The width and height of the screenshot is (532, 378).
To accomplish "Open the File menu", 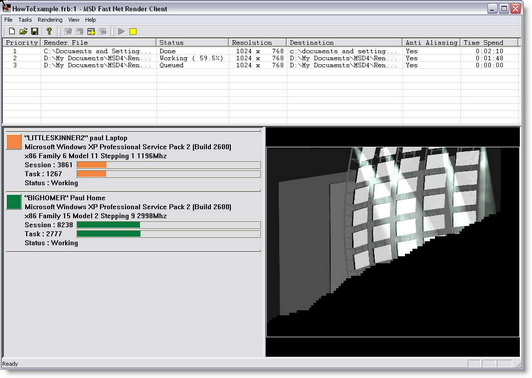I will click(8, 20).
